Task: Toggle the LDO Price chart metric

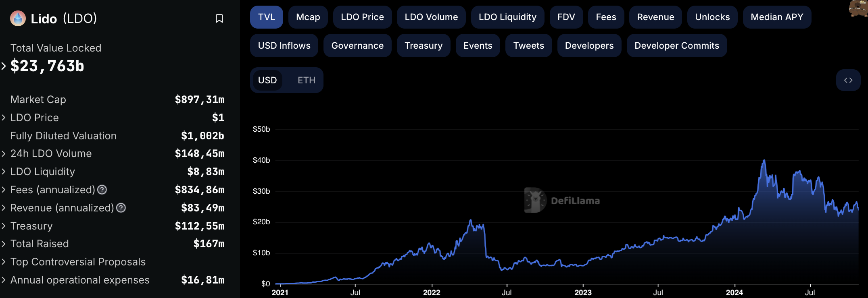Action: (x=363, y=17)
